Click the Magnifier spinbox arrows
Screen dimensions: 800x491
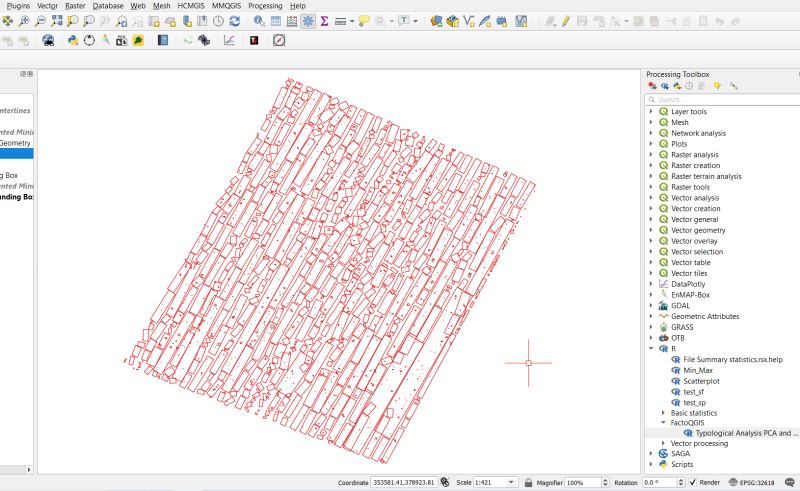click(x=605, y=482)
